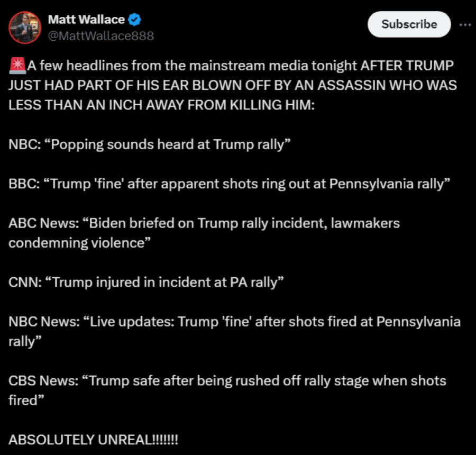Click the tweet's opening line about mainstream media

point(233,66)
